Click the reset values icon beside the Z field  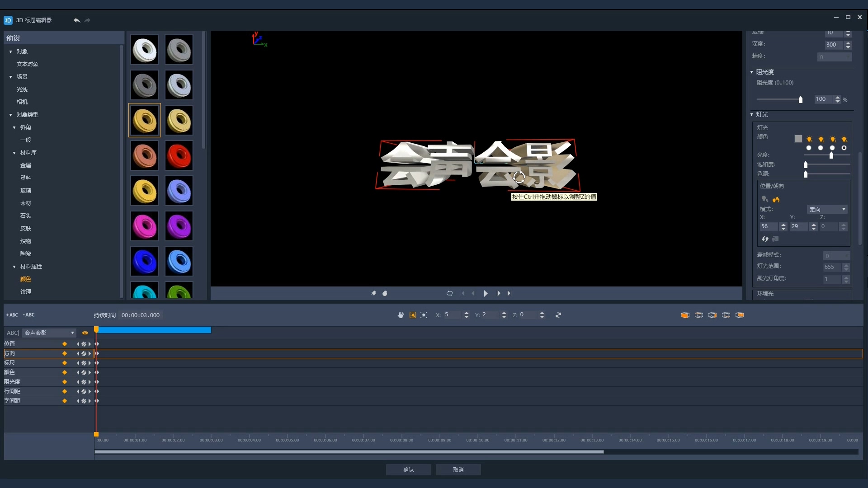[x=558, y=315]
